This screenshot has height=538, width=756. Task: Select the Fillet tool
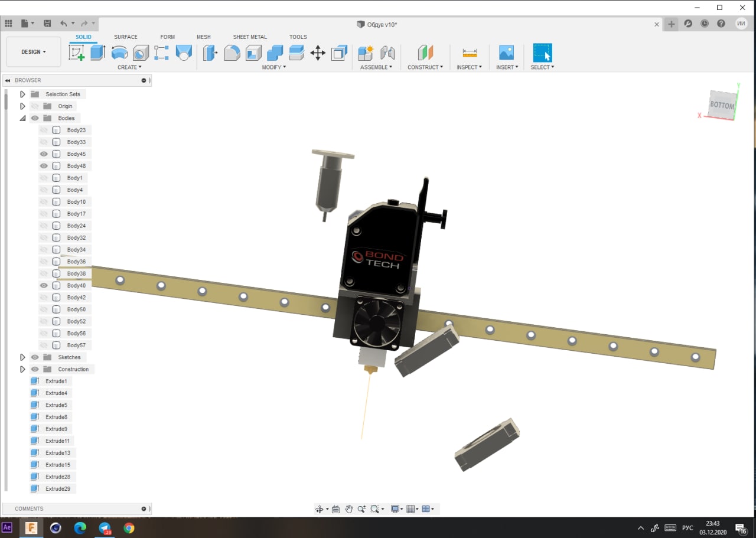[232, 53]
